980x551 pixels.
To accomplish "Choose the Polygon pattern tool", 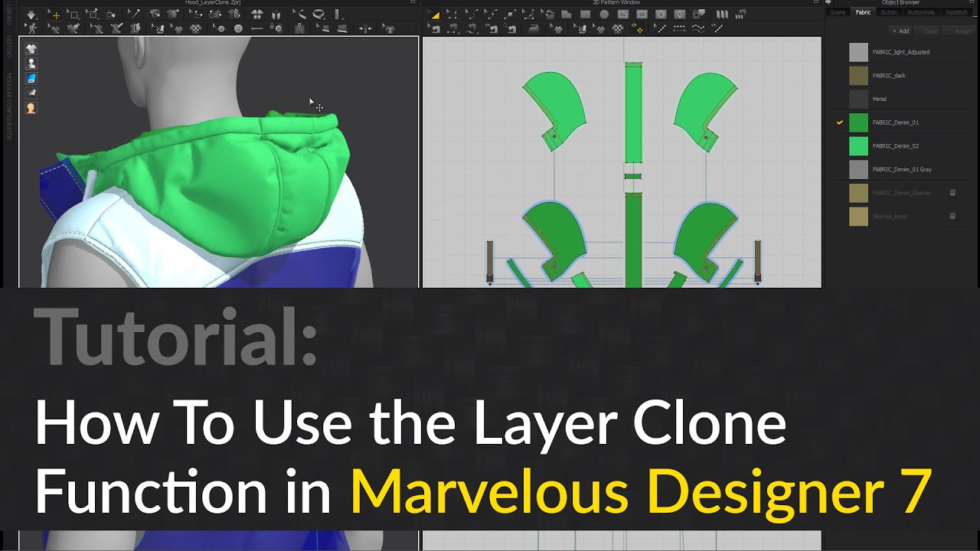I will 567,15.
